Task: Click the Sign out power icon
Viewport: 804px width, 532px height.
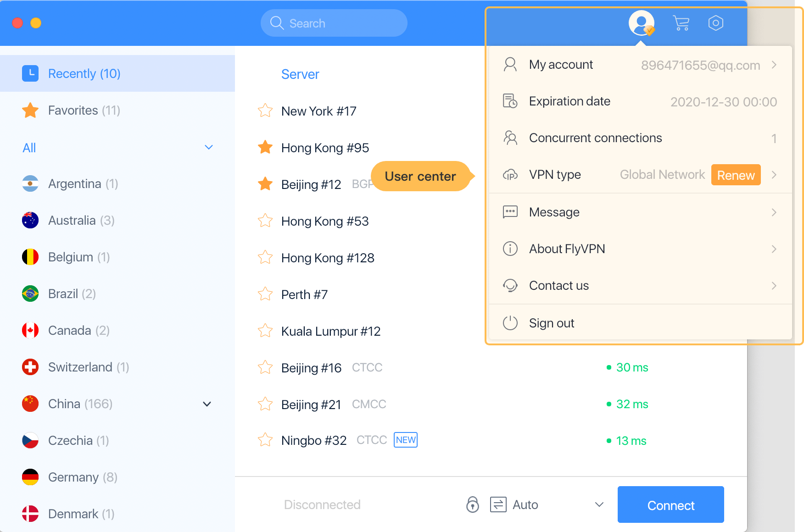Action: [x=510, y=323]
